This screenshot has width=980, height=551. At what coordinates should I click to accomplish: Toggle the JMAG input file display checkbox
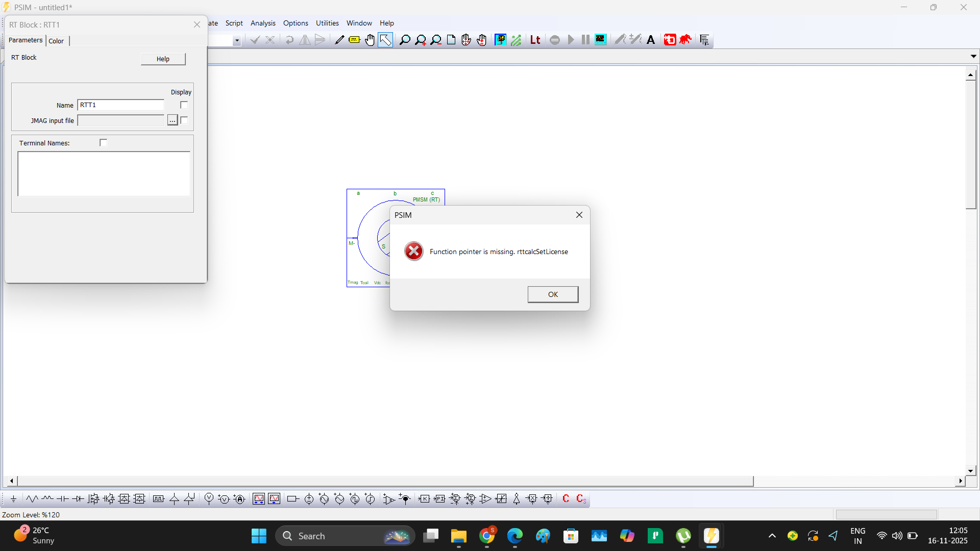tap(184, 120)
